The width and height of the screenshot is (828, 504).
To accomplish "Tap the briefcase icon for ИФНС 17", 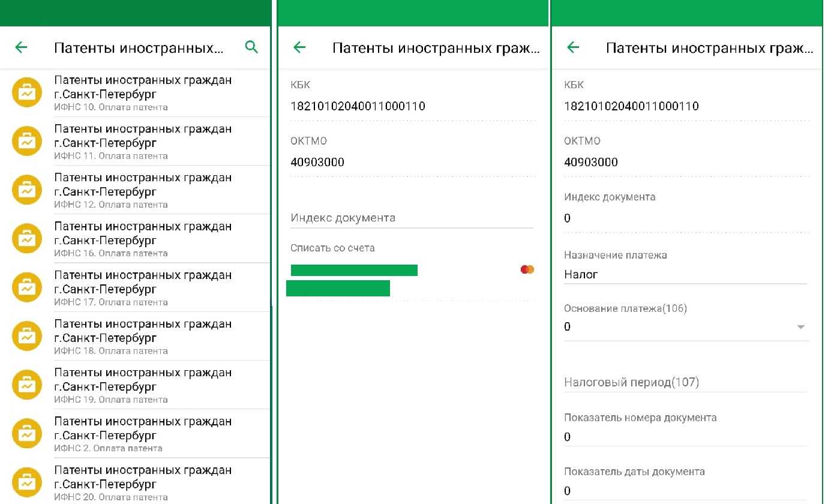I will (x=27, y=287).
